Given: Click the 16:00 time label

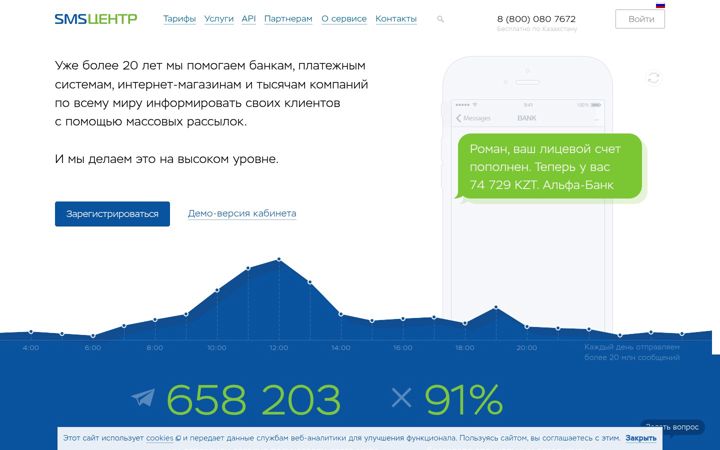Looking at the screenshot, I should click(403, 348).
